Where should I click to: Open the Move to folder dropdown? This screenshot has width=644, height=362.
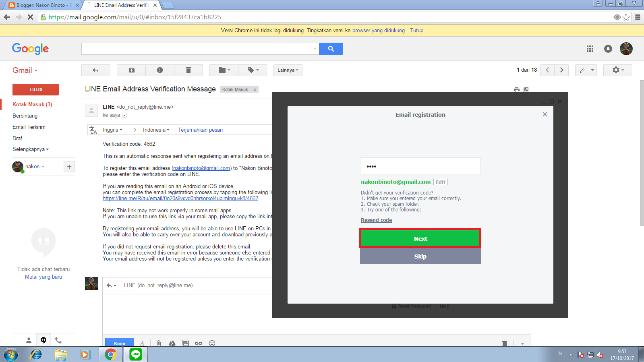tap(224, 70)
